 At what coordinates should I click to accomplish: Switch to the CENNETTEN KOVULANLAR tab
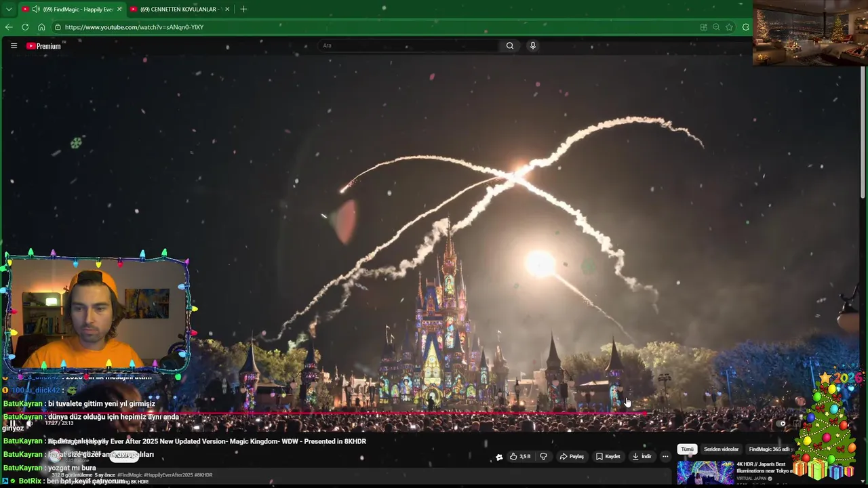coord(180,9)
